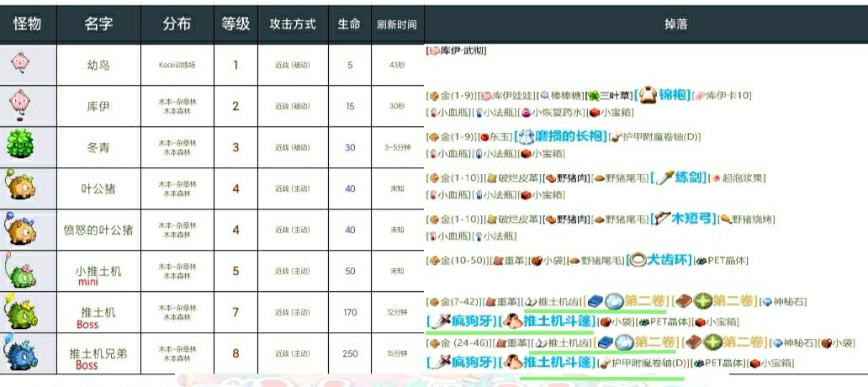Image resolution: width=868 pixels, height=387 pixels.
Task: Select the 幼鸟 name cell
Action: coord(98,65)
